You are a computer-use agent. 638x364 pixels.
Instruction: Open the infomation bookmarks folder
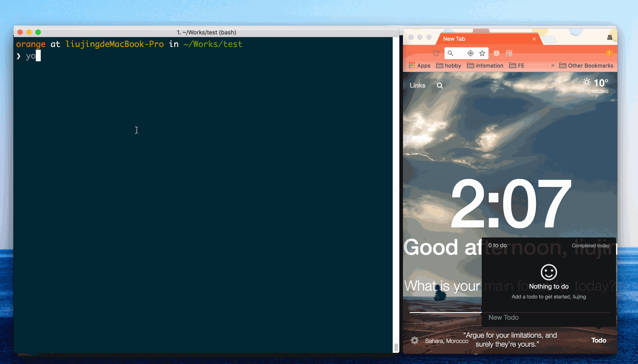(485, 66)
